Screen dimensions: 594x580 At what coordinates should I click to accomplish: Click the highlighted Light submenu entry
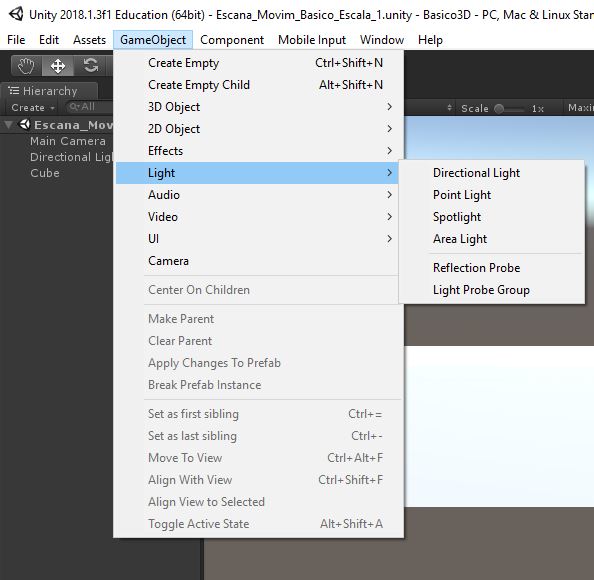click(257, 173)
